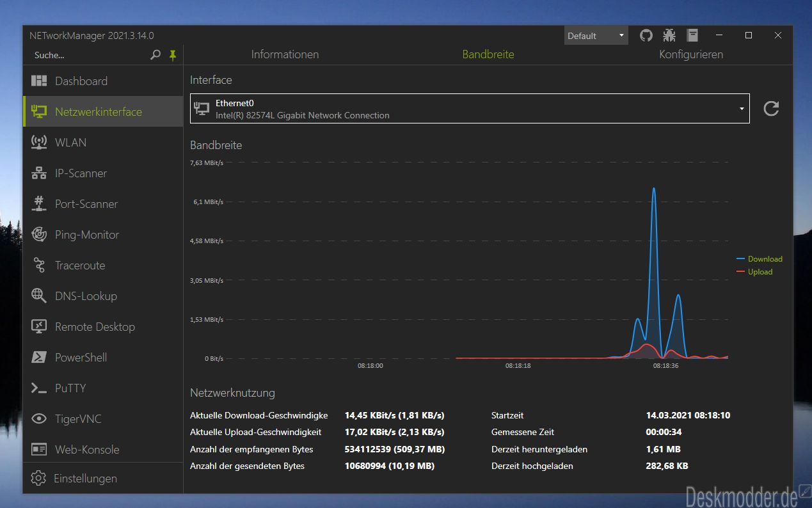Launch the Port-Scanner tool

point(103,203)
